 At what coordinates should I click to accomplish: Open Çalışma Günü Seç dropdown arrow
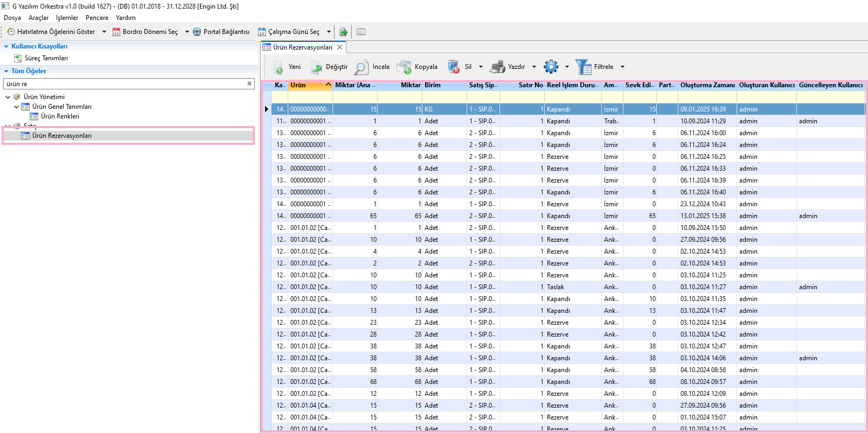[x=329, y=32]
